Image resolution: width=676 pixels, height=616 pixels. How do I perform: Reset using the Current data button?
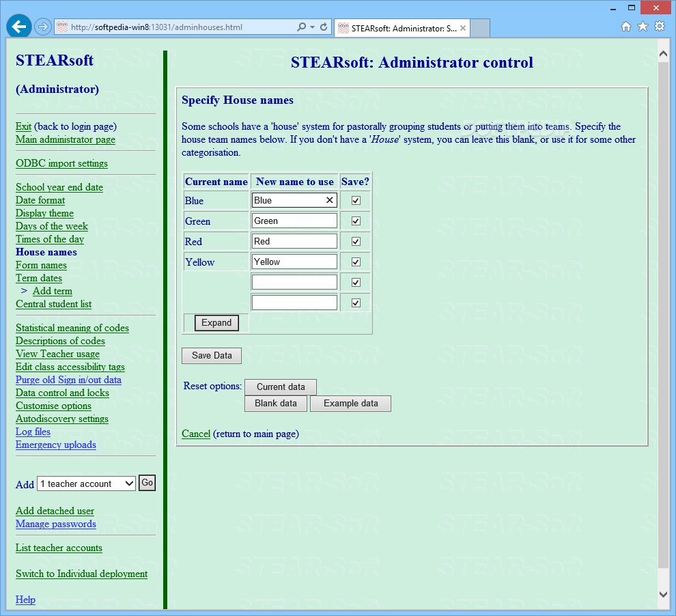(x=281, y=387)
